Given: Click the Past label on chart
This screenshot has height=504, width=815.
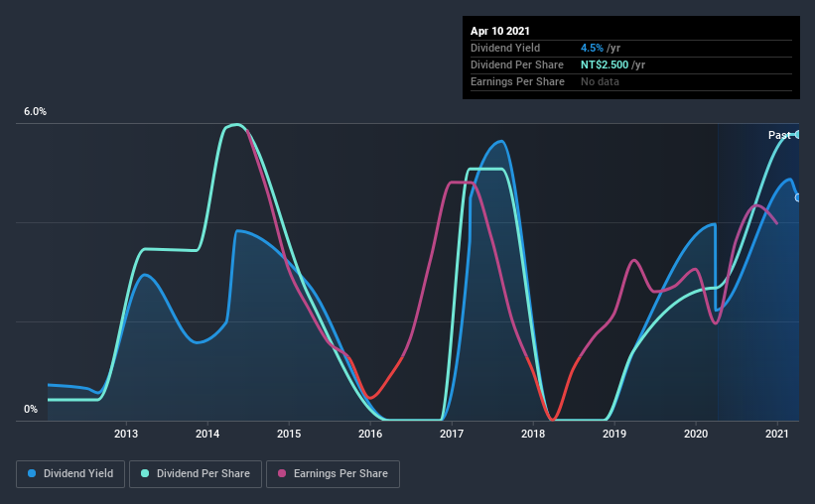Looking at the screenshot, I should click(x=779, y=135).
